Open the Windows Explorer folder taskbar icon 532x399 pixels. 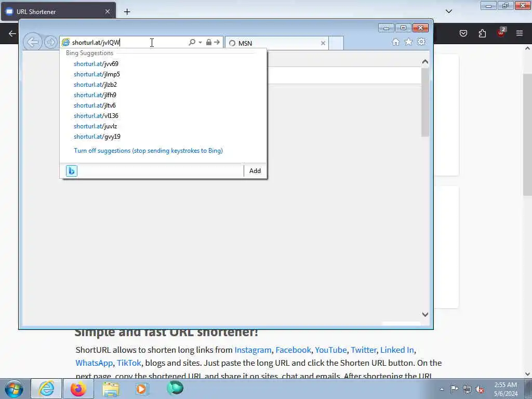pyautogui.click(x=111, y=389)
